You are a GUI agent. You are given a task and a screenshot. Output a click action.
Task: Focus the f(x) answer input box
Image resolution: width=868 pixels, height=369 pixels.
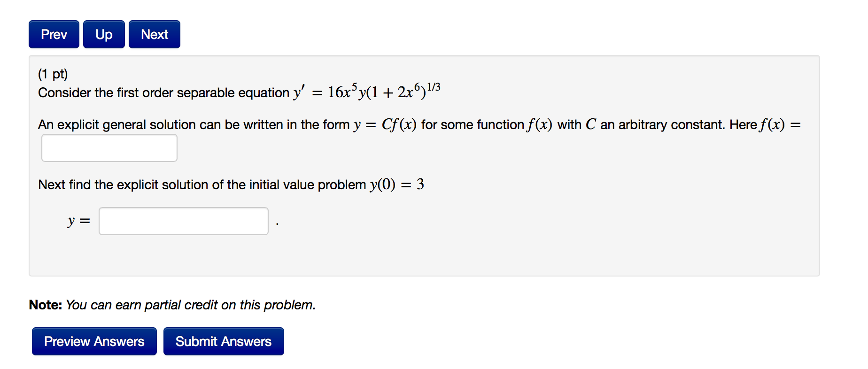click(109, 148)
